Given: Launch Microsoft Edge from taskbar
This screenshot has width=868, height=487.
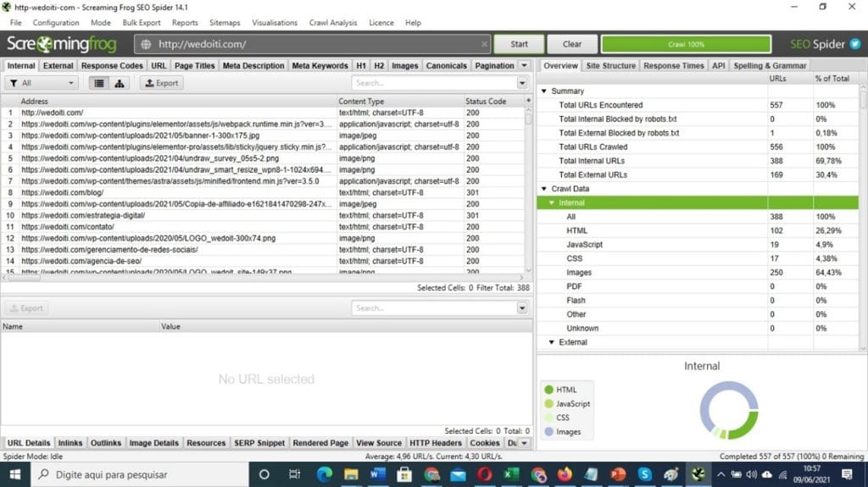Looking at the screenshot, I should [325, 474].
